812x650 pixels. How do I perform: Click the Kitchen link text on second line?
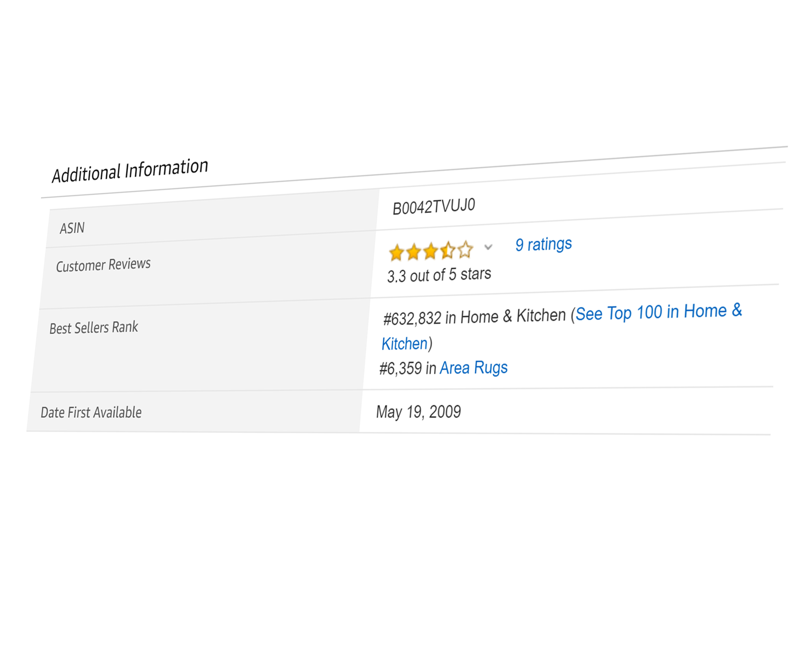(404, 344)
